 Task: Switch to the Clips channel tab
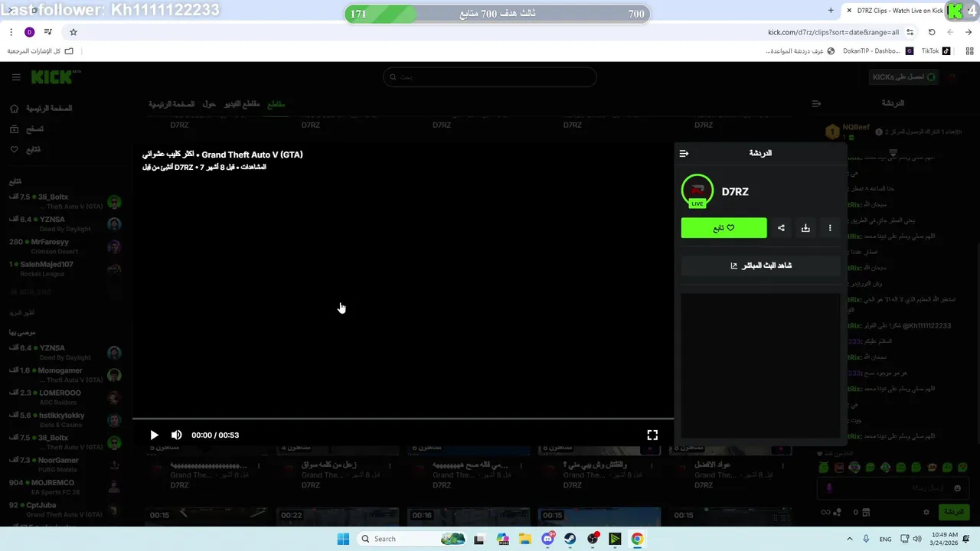pyautogui.click(x=276, y=104)
